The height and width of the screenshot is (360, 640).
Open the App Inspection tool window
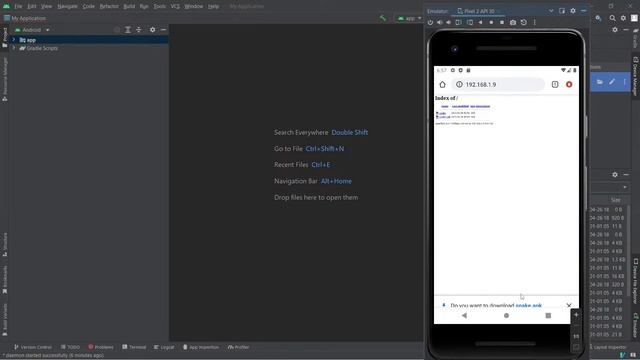200,347
